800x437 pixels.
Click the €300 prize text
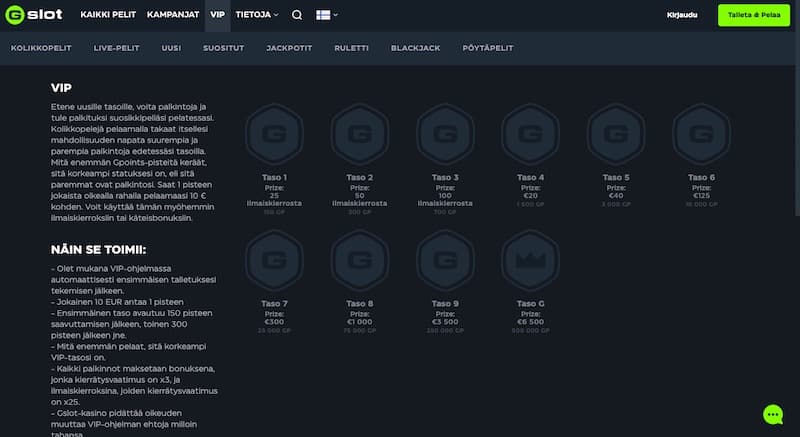tap(274, 322)
